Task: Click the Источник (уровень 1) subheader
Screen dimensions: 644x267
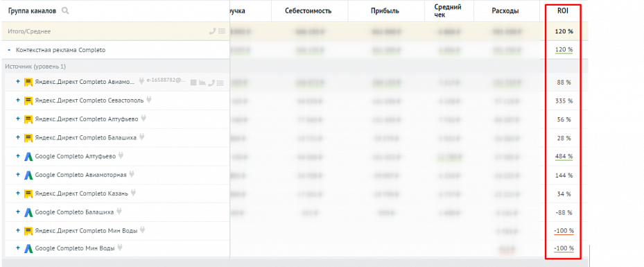Action: [35, 66]
